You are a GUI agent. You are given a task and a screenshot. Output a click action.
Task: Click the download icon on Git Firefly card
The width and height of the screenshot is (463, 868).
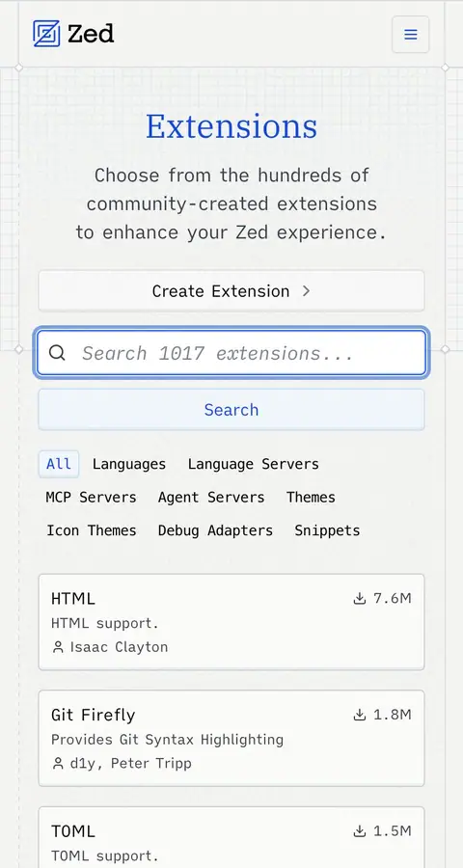point(360,715)
